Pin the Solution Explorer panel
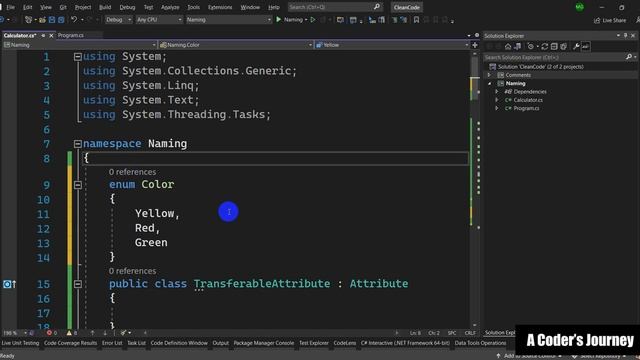Image resolution: width=640 pixels, height=360 pixels. click(x=626, y=36)
